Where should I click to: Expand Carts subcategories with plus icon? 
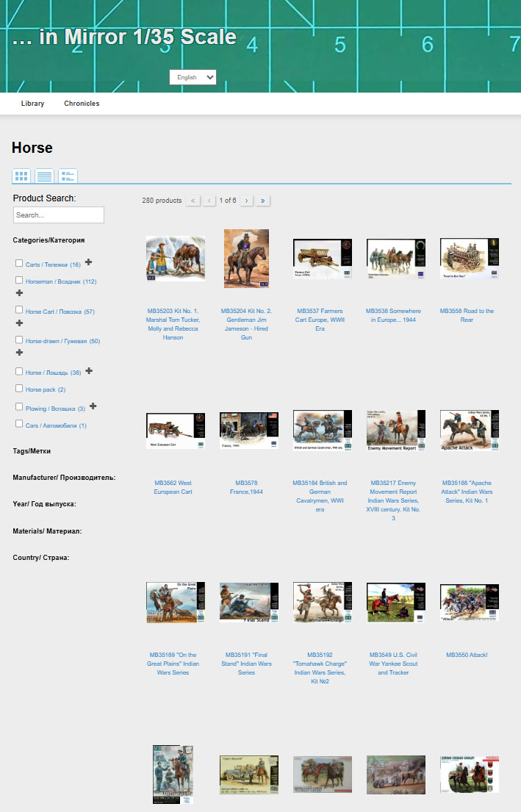click(89, 262)
